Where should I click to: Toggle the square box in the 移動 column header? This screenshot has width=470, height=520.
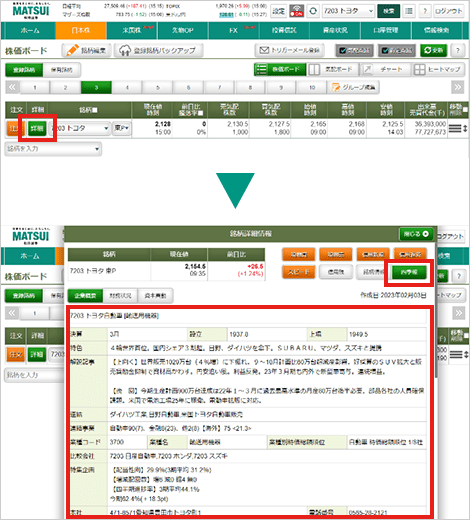click(465, 109)
